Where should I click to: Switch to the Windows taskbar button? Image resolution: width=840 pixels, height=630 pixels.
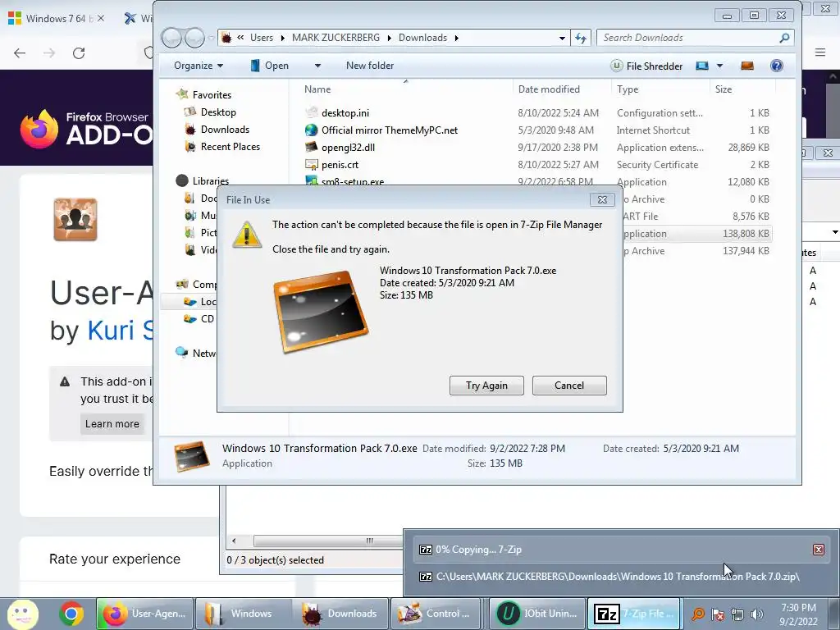tap(242, 614)
